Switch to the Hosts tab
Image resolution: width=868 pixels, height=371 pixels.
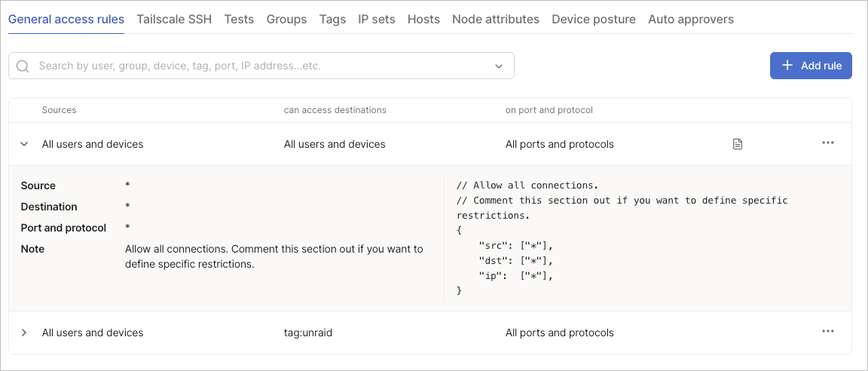pyautogui.click(x=423, y=20)
